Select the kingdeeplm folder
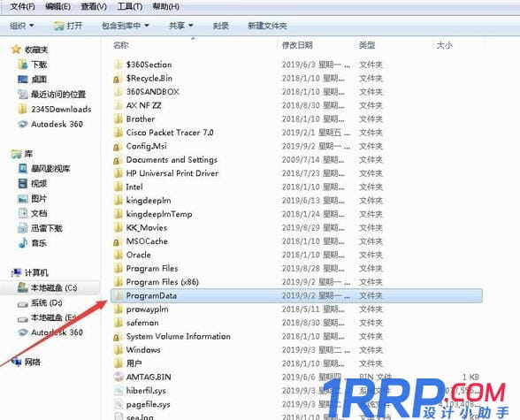 (x=149, y=201)
